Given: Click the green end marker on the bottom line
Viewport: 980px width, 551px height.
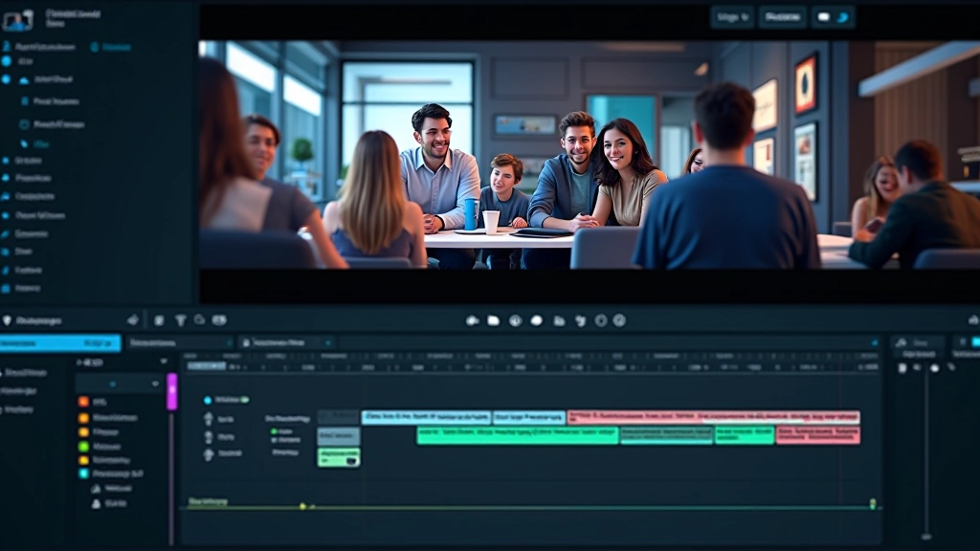Looking at the screenshot, I should tap(873, 503).
